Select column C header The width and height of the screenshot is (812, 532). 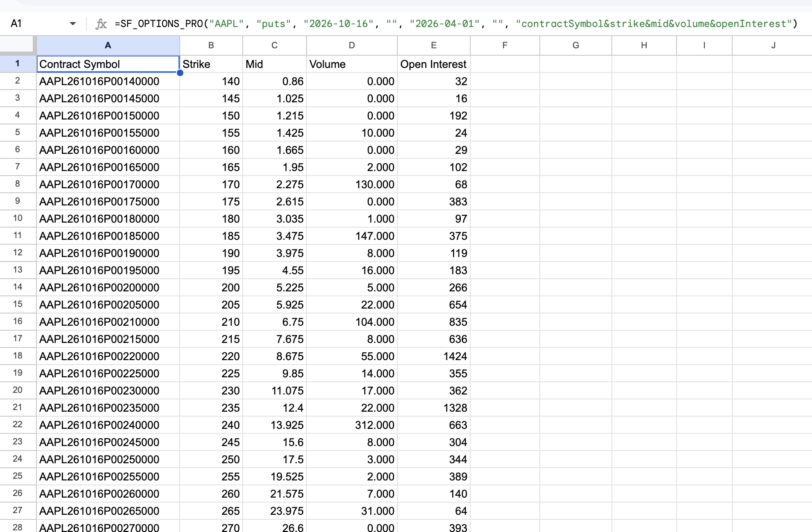[x=275, y=45]
